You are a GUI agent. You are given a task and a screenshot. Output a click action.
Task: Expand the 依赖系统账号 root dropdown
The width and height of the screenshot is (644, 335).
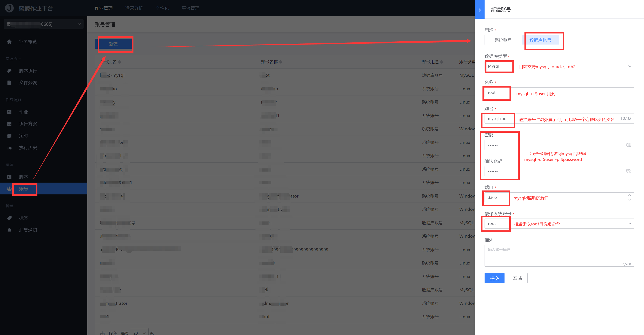tap(629, 224)
